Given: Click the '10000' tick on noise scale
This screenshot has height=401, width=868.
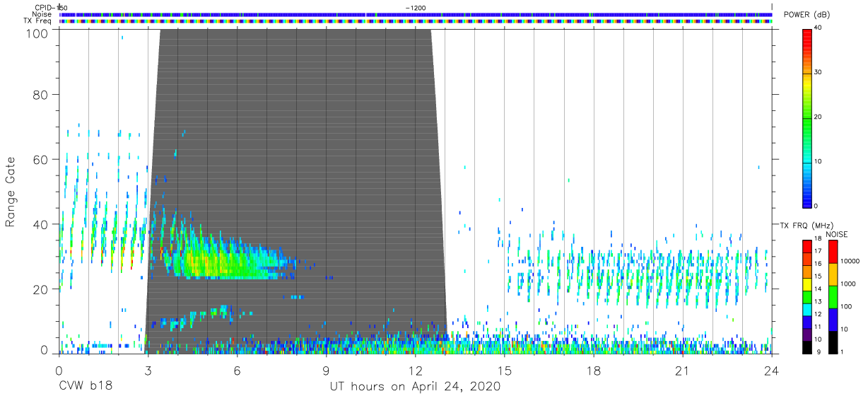Looking at the screenshot, I should point(850,262).
